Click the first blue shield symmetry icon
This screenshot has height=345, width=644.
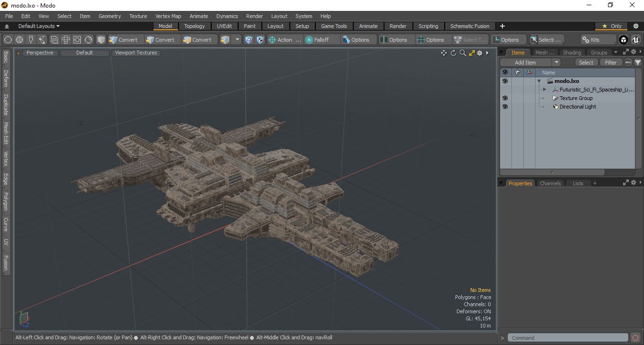pyautogui.click(x=249, y=40)
